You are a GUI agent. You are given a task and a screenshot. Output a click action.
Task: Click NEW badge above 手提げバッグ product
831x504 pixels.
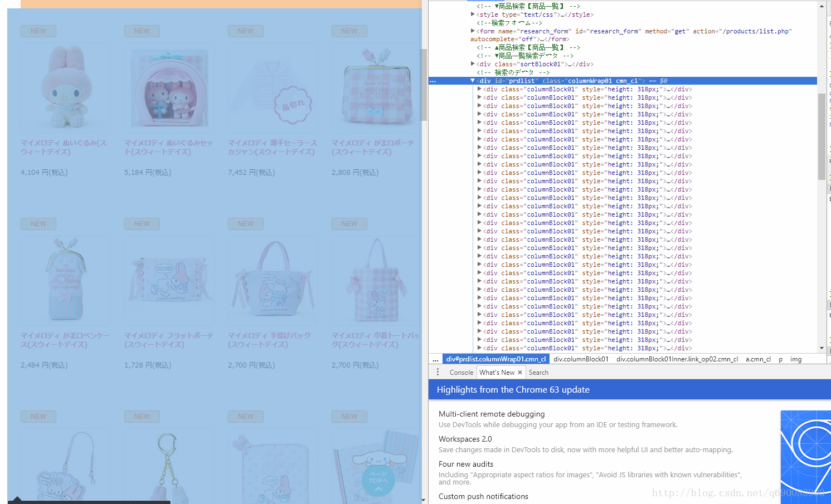[x=246, y=224]
